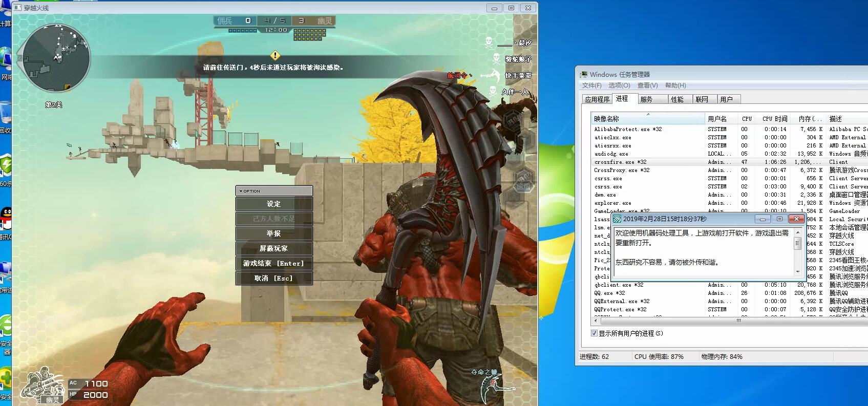Click the popup window's green title icon
Image resolution: width=868 pixels, height=406 pixels.
tap(618, 219)
